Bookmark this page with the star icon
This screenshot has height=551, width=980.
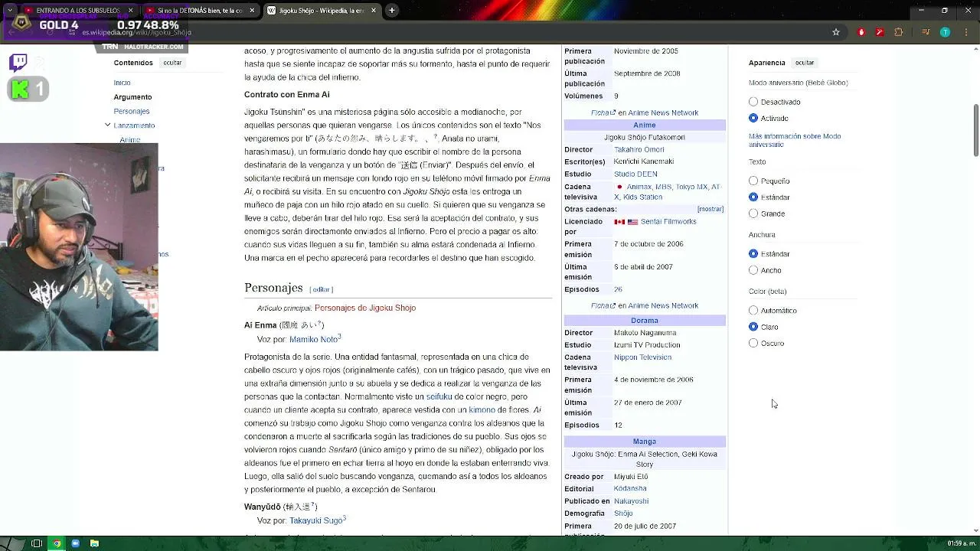836,32
